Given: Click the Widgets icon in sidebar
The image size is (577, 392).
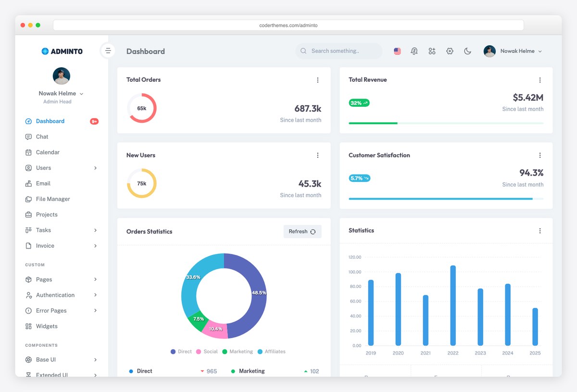Looking at the screenshot, I should click(x=28, y=326).
